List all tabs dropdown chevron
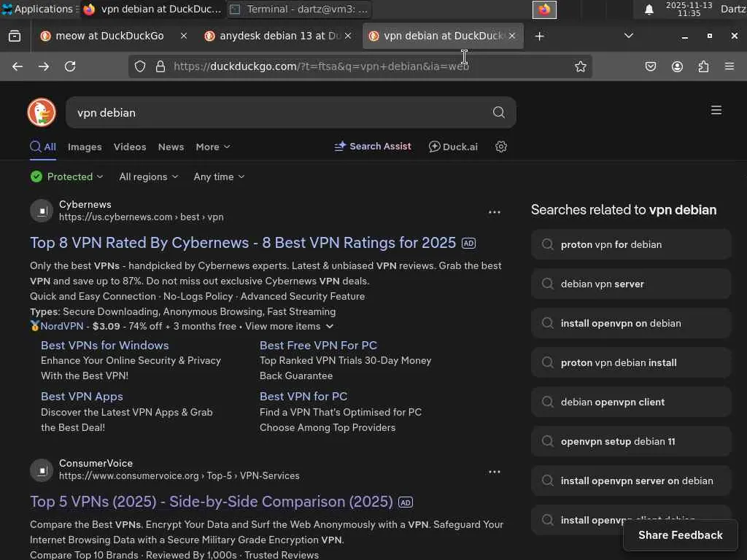 tap(629, 36)
